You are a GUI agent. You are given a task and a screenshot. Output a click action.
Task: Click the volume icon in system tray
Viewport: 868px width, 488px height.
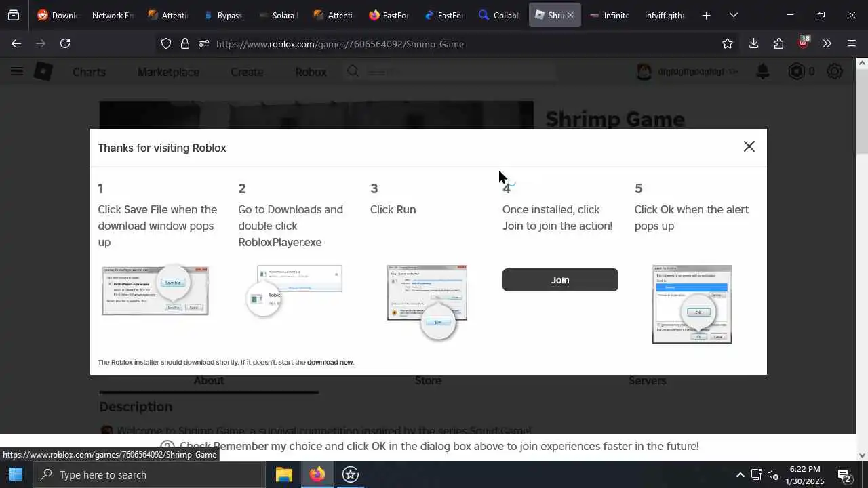coord(773,475)
